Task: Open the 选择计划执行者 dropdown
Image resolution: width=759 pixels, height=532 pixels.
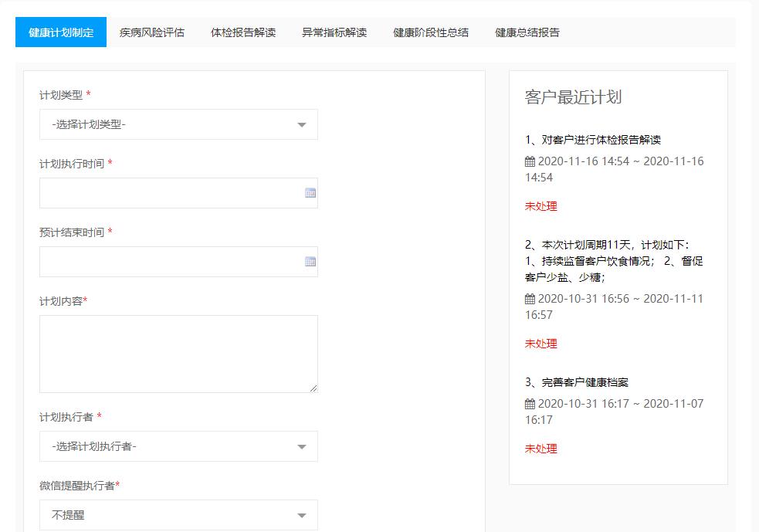Action: point(178,446)
